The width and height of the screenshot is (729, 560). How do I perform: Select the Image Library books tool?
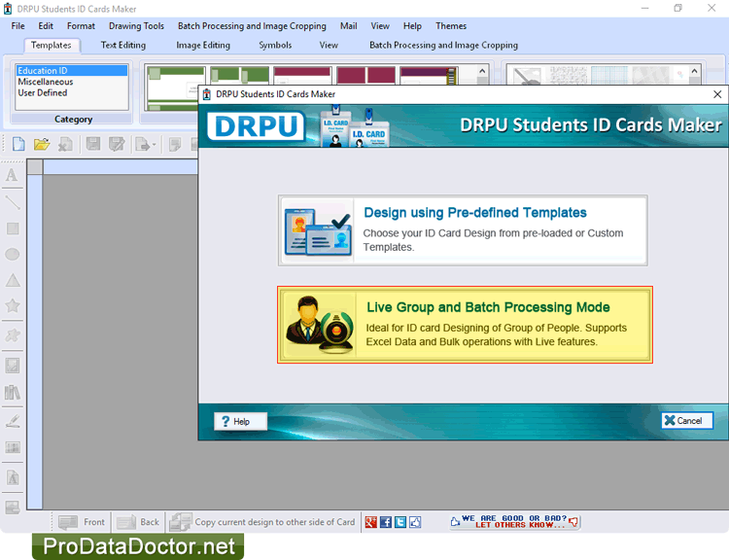pyautogui.click(x=12, y=393)
